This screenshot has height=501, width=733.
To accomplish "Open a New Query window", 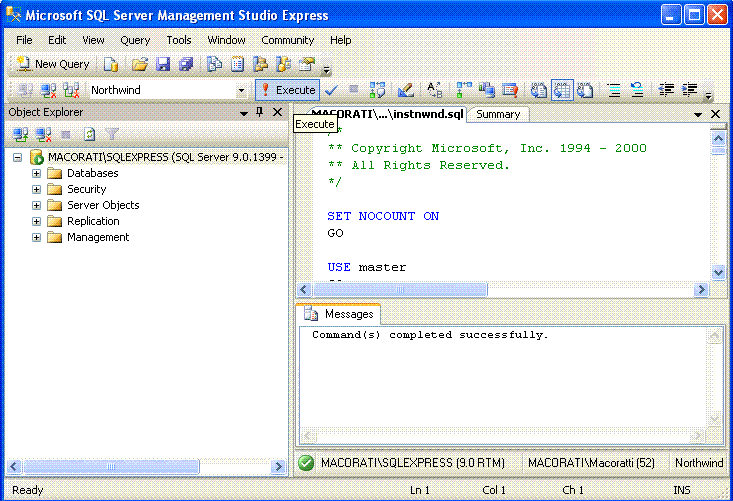I will click(x=53, y=64).
